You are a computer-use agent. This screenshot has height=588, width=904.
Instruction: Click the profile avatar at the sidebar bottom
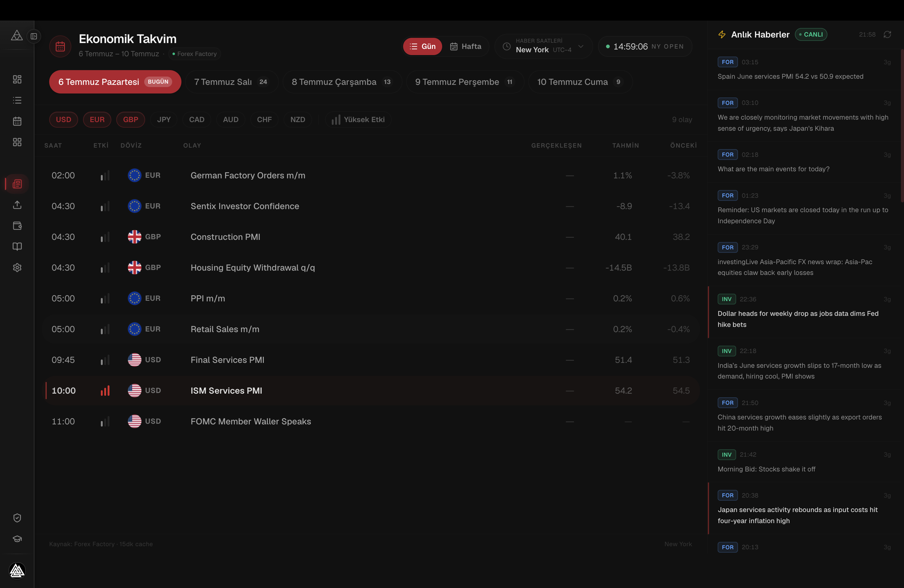(x=17, y=570)
